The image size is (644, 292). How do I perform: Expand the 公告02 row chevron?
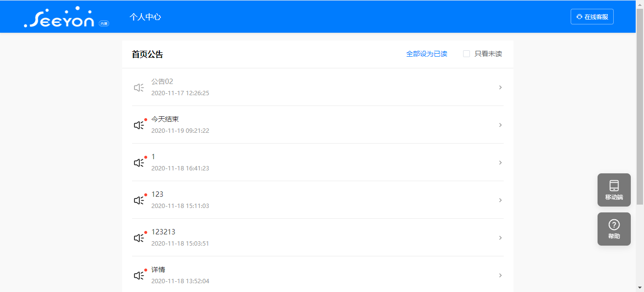point(500,87)
